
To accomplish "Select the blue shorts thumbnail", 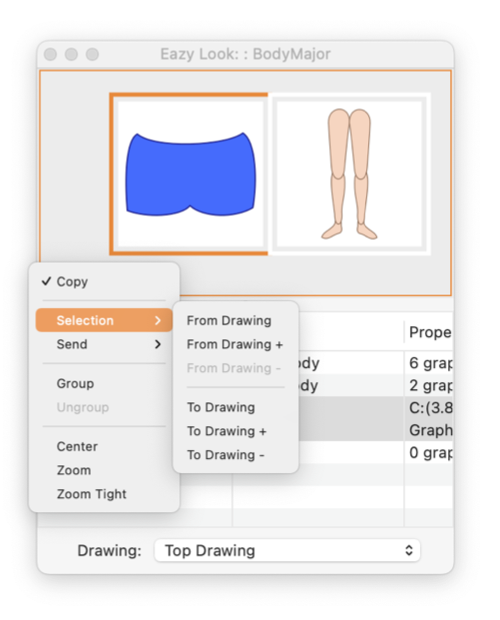I will point(190,174).
